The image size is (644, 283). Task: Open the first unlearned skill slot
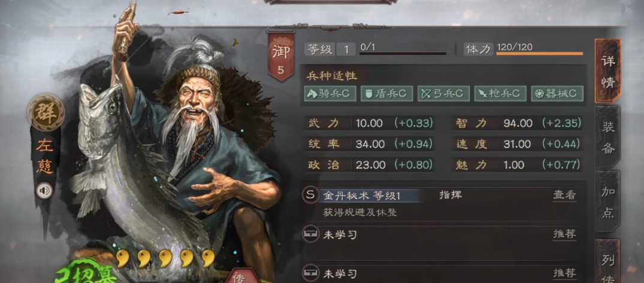click(442, 235)
